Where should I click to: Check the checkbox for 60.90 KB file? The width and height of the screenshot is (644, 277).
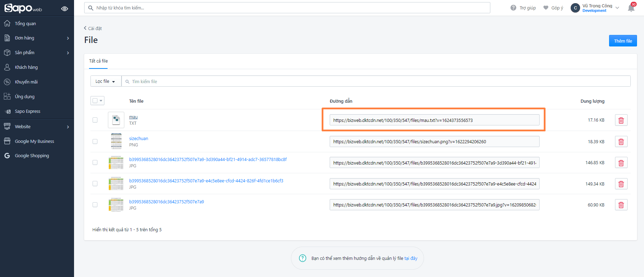[95, 205]
